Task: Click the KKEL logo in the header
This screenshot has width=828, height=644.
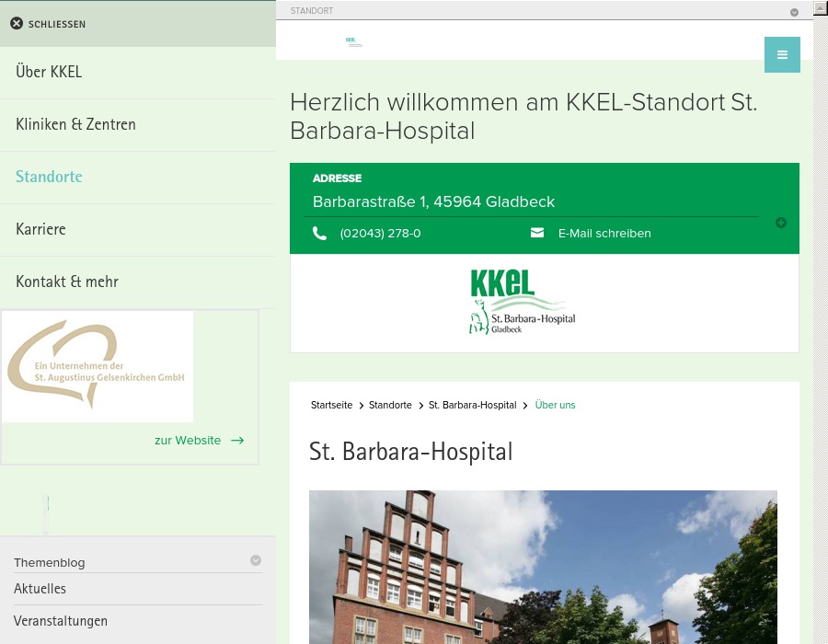Action: [x=353, y=41]
